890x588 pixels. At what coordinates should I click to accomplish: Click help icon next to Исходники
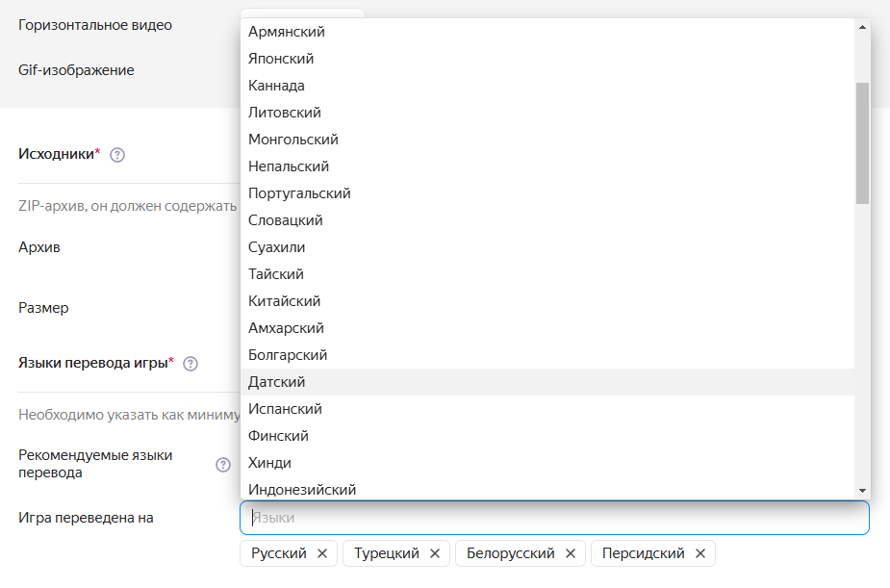[x=118, y=154]
